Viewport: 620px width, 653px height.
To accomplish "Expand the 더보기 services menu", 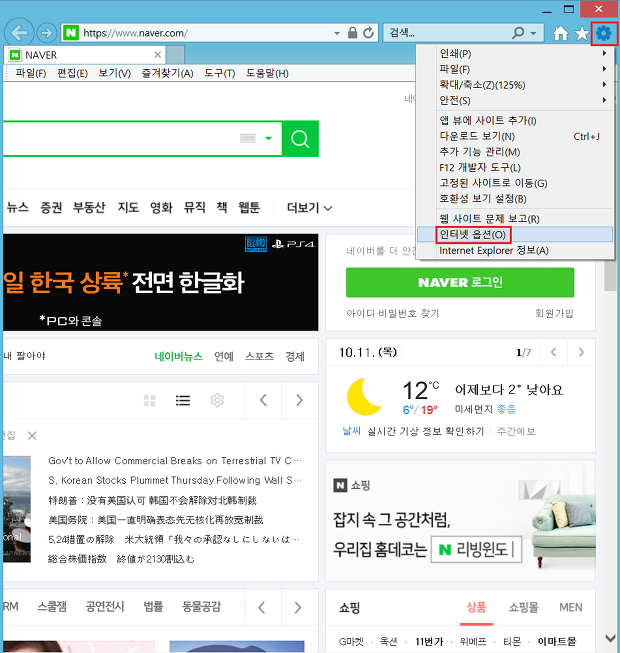I will coord(309,207).
